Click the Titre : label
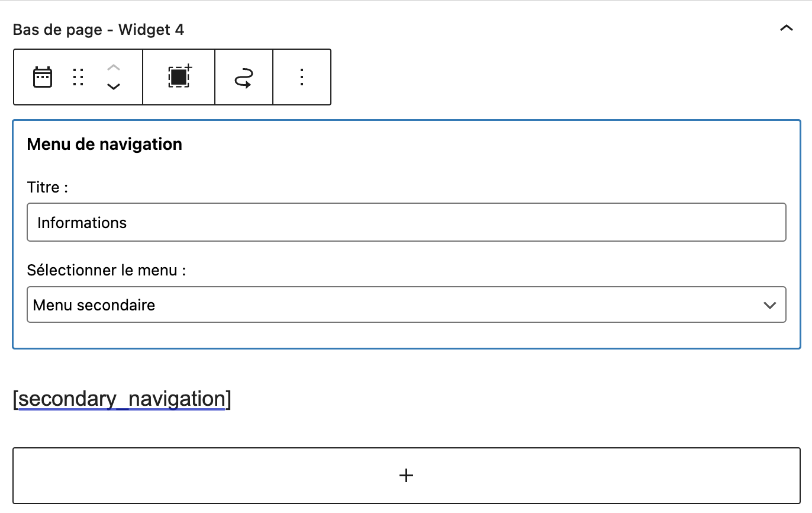 [47, 188]
